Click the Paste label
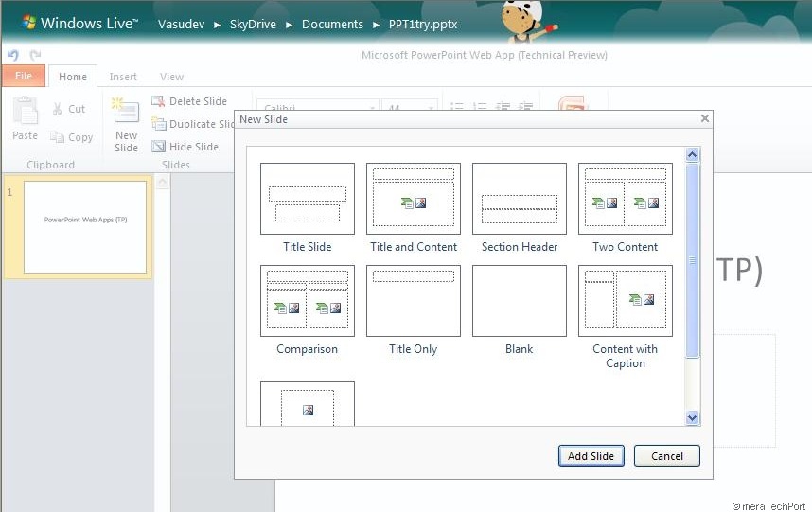The image size is (812, 512). point(25,135)
